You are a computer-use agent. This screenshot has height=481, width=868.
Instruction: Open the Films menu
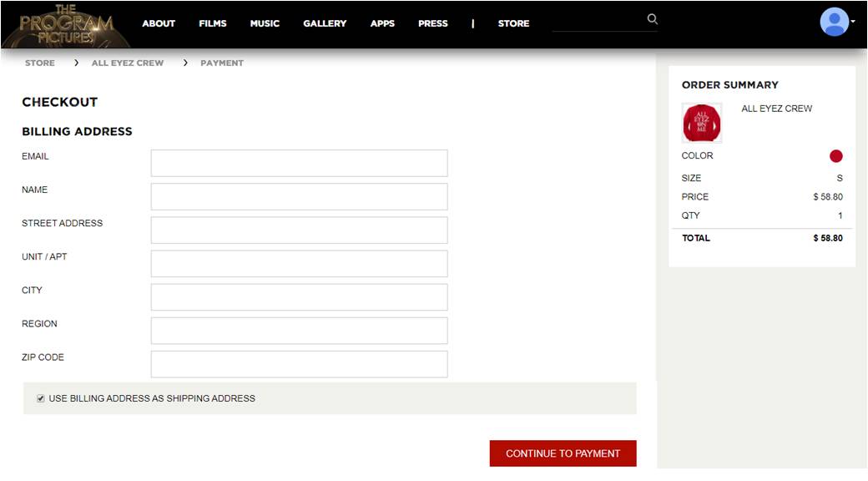click(x=213, y=23)
